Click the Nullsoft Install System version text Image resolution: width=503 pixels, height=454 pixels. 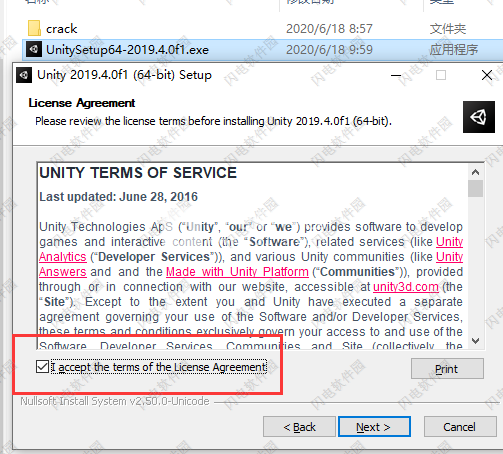(115, 401)
